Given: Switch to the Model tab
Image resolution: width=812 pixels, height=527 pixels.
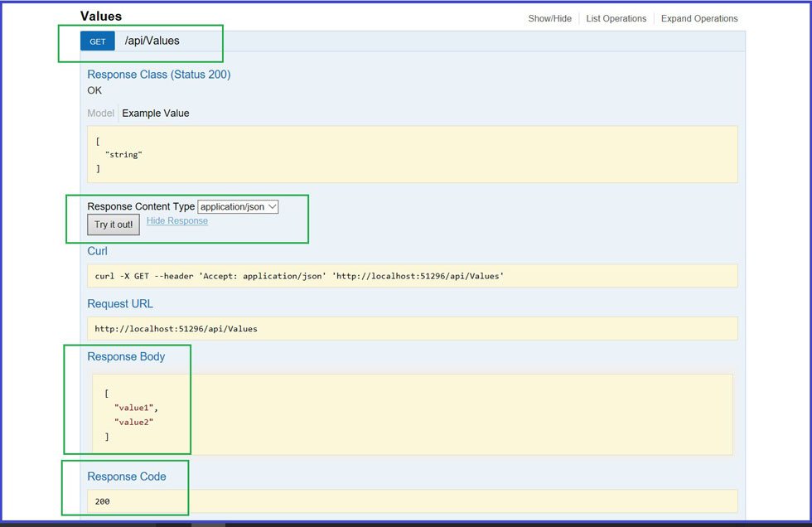Looking at the screenshot, I should tap(100, 113).
